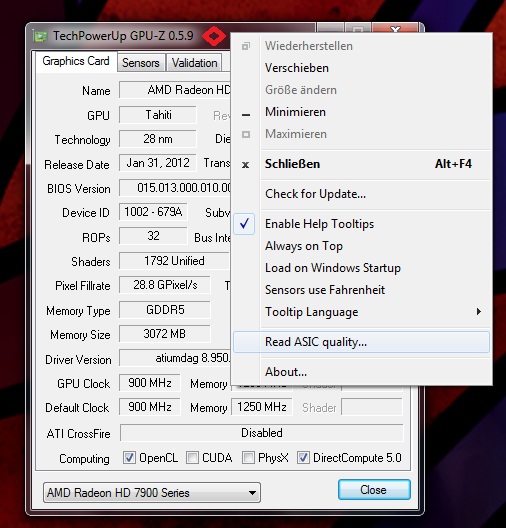The height and width of the screenshot is (528, 506).
Task: Click the TechPowerUp GPU-Z 0.5.9 title
Action: tap(123, 36)
